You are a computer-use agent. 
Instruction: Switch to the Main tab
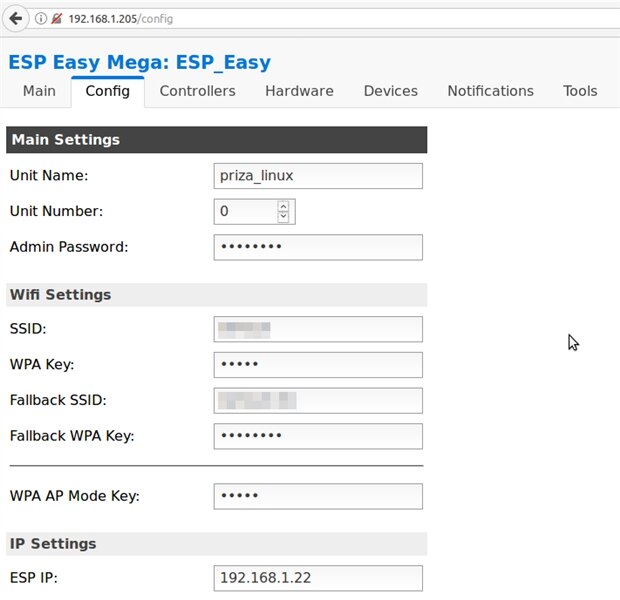pos(39,91)
